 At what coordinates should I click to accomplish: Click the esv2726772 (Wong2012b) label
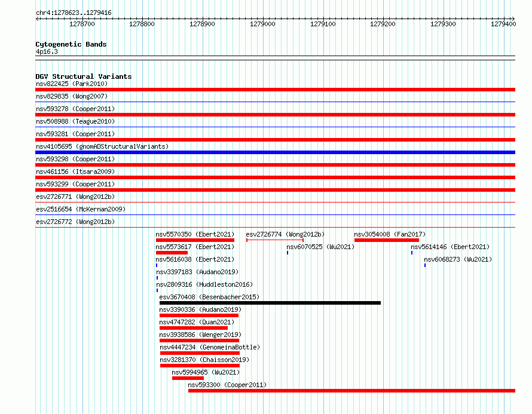pos(75,222)
